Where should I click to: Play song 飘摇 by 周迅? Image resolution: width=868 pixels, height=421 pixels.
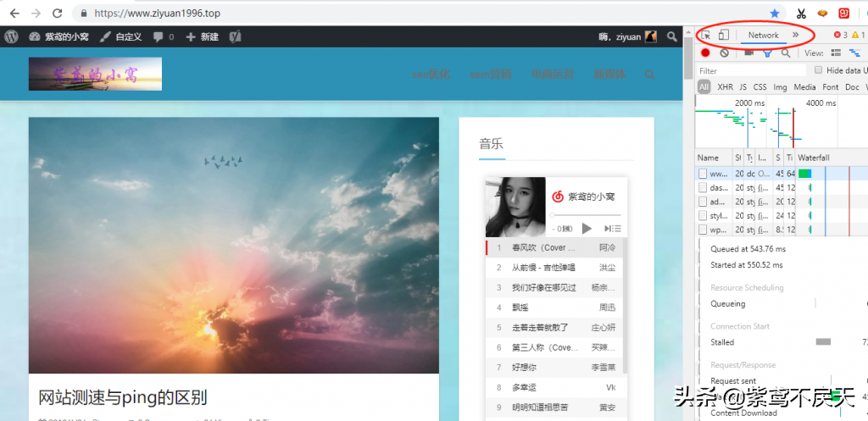554,307
